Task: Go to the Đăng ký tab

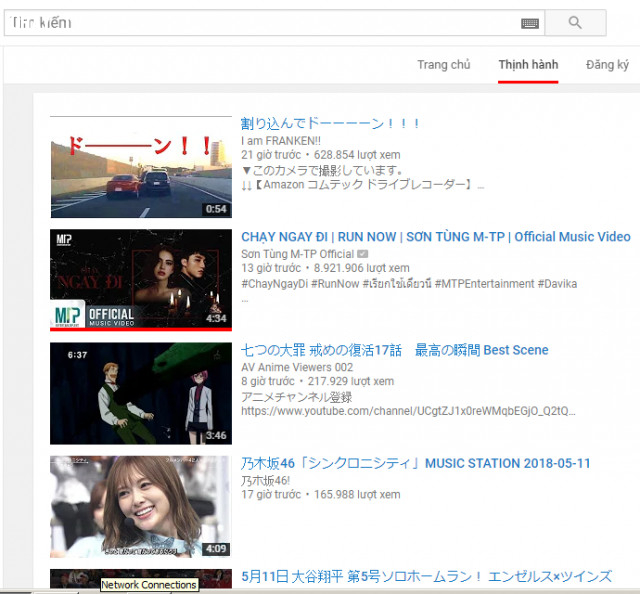Action: (x=607, y=65)
